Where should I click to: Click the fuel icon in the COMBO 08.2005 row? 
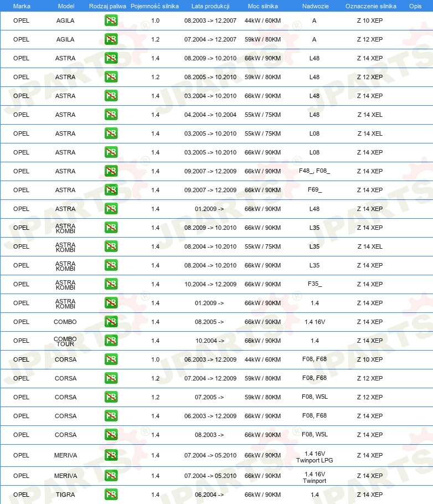click(x=111, y=322)
